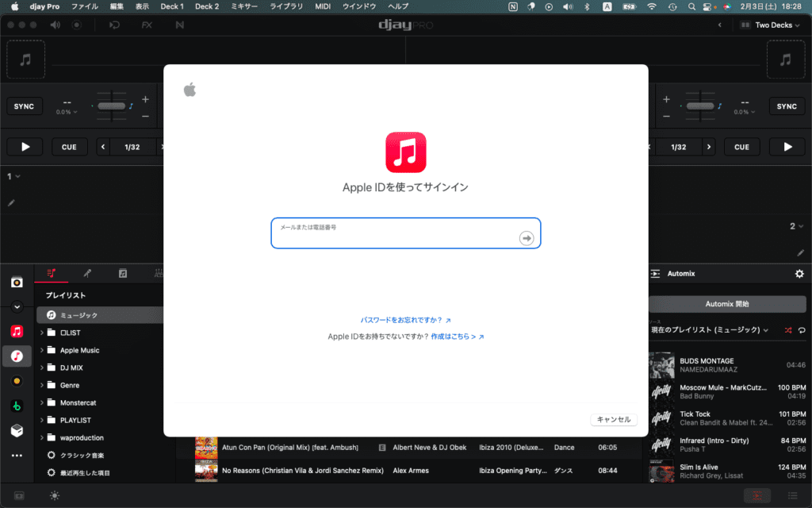Image resolution: width=812 pixels, height=508 pixels.
Task: Select the Beatport green source icon
Action: (x=17, y=406)
